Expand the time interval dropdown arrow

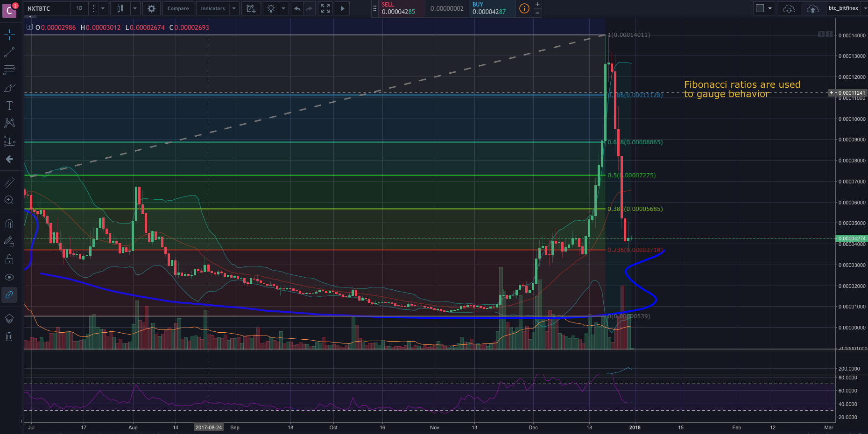click(103, 8)
